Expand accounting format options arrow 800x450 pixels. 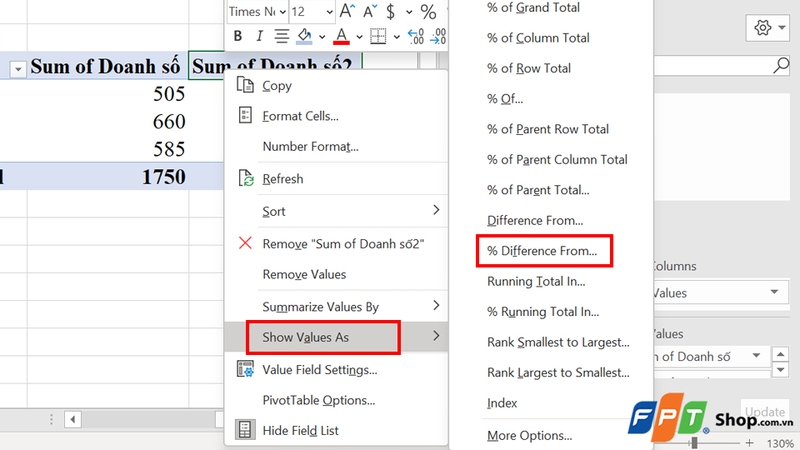click(409, 11)
